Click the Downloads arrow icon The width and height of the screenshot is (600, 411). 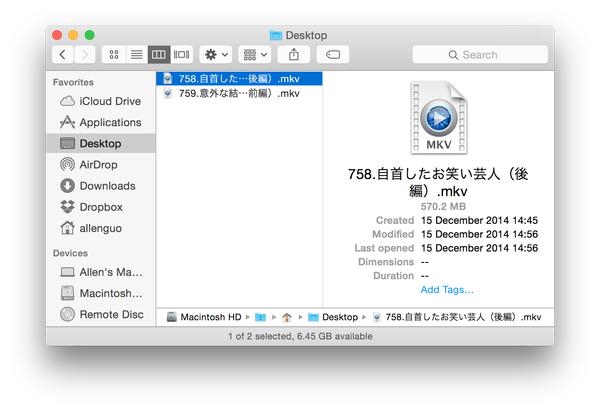[67, 186]
